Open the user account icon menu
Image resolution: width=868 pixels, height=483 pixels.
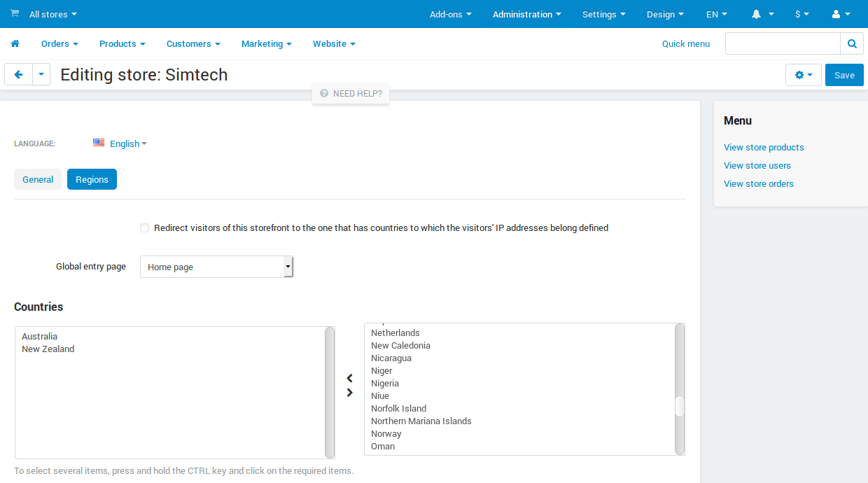click(x=836, y=14)
